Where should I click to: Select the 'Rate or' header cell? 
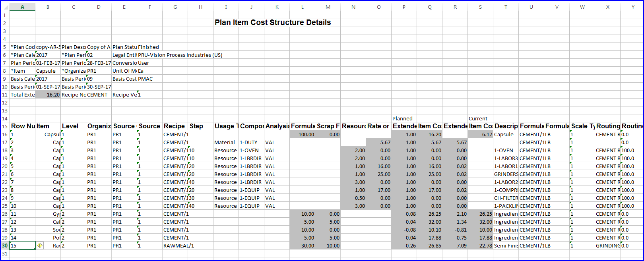click(378, 126)
